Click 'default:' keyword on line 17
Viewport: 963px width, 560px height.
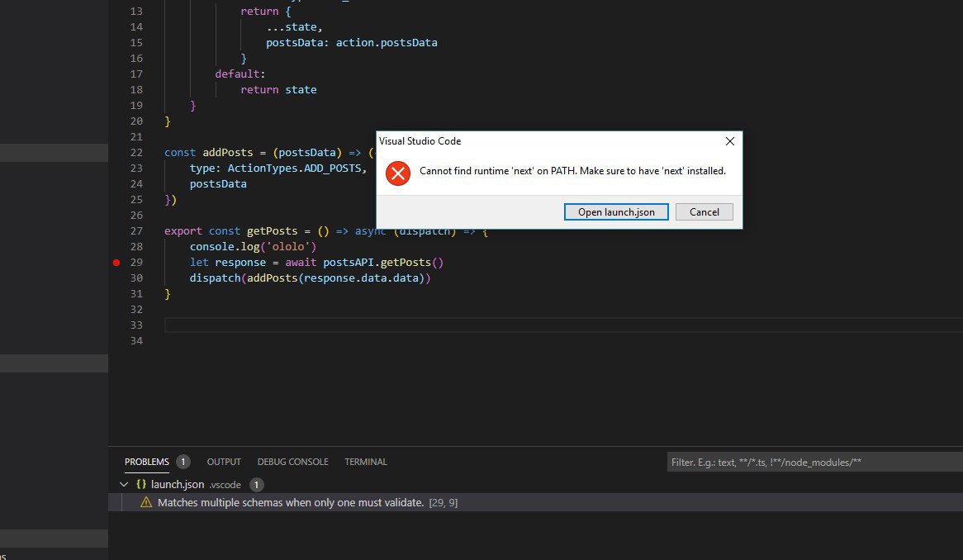(x=240, y=74)
